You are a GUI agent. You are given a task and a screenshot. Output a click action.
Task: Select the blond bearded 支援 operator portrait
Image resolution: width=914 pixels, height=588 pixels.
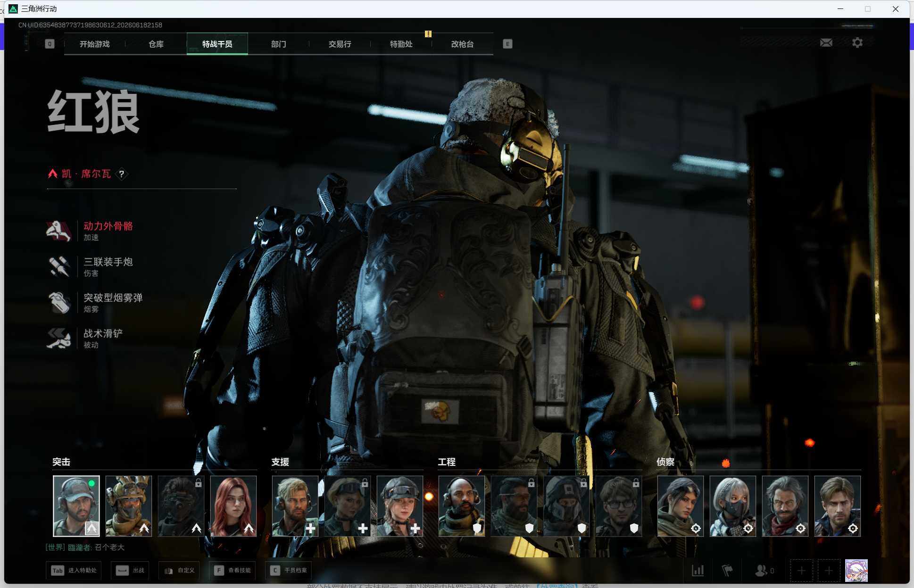(x=295, y=506)
